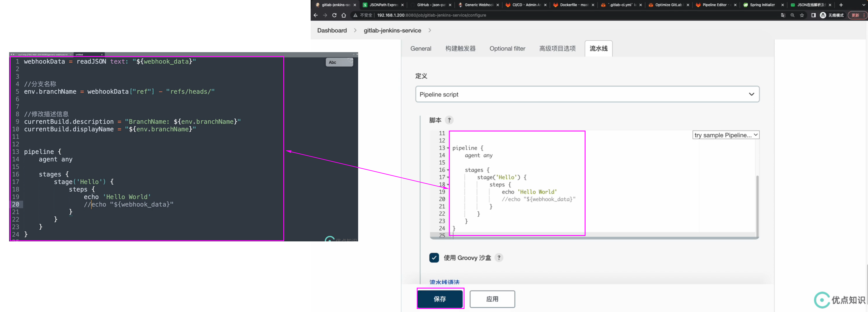
Task: Open the browser side panel icon
Action: (813, 15)
